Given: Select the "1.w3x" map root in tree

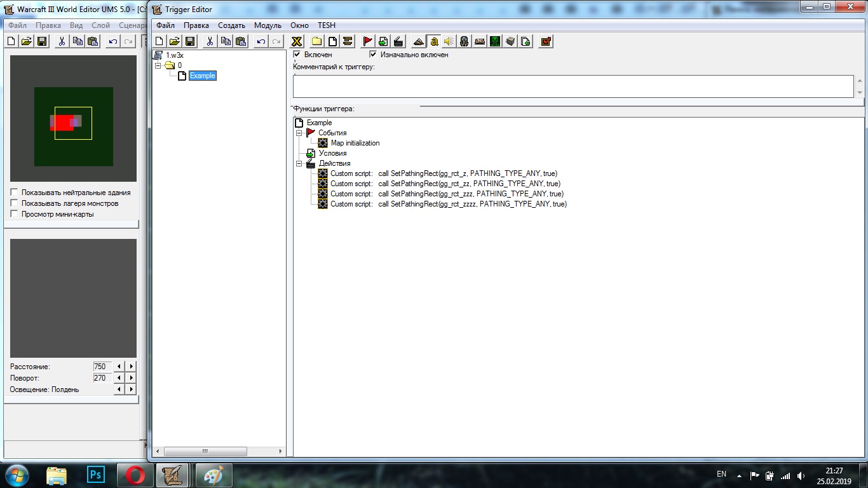Looking at the screenshot, I should click(x=175, y=55).
